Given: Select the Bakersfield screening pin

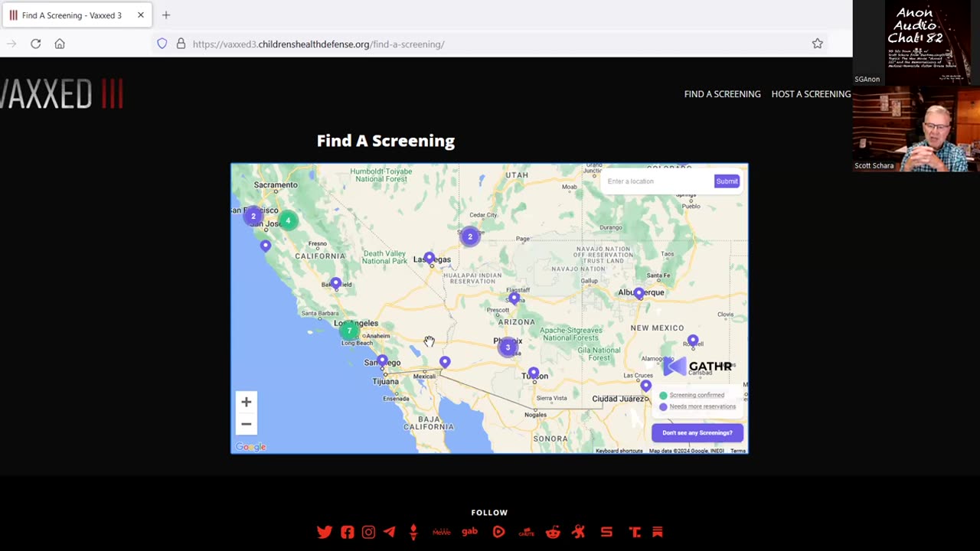Looking at the screenshot, I should (335, 284).
